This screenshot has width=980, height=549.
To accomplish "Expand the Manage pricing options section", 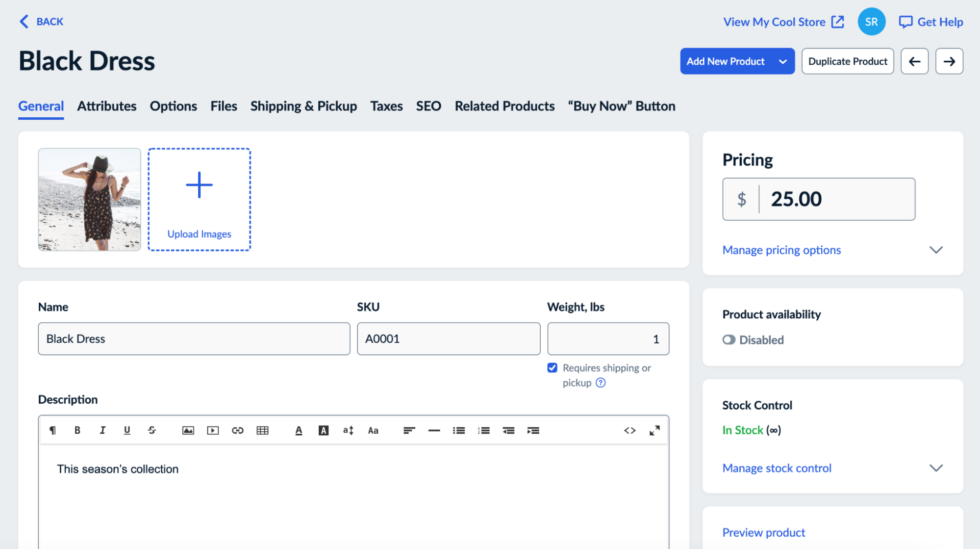I will pyautogui.click(x=781, y=250).
